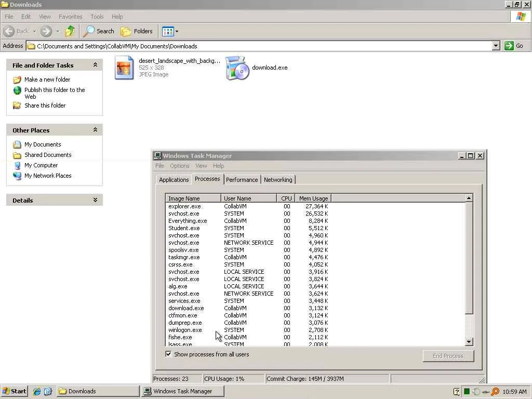Select the Student.exe process row
The image size is (532, 399).
(x=315, y=228)
